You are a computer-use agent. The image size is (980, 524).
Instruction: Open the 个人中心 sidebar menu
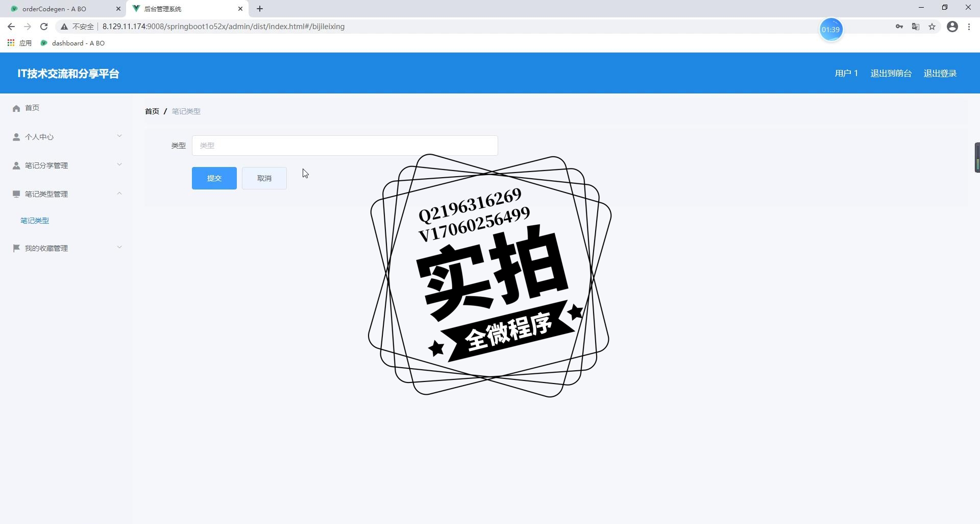coord(66,137)
